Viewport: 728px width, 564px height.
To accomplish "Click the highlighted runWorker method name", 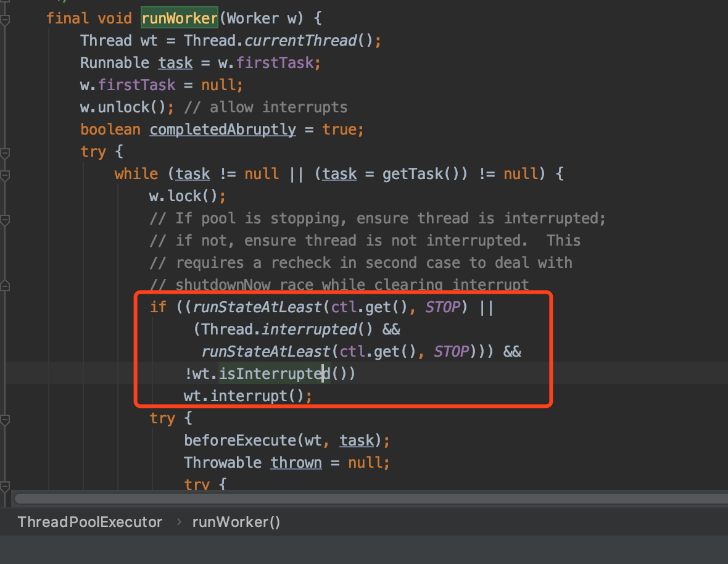I will [180, 18].
